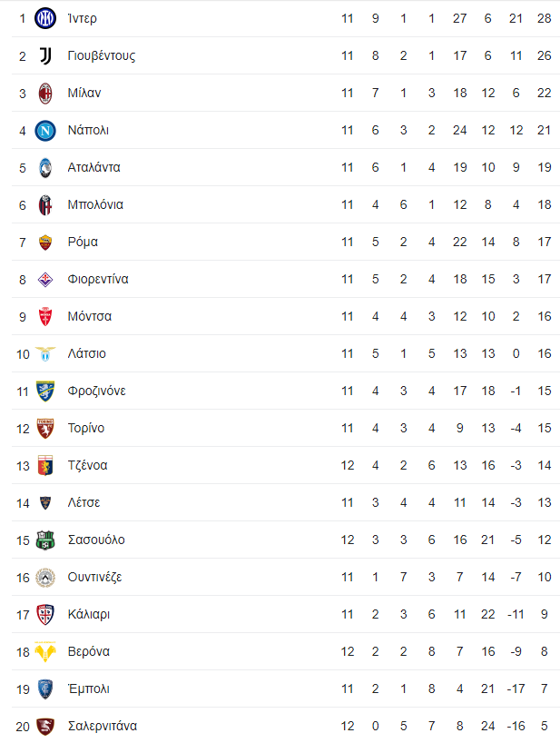Click the Verona yellow logo
Viewport: 560px width, 743px height.
(45, 651)
